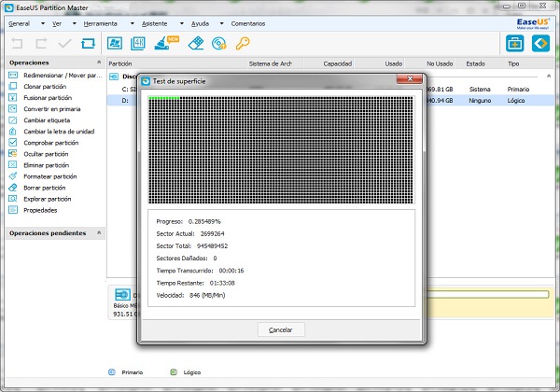Viewport: 560px width, 392px height.
Task: Click the Convertir en primaria icon
Action: (x=13, y=108)
